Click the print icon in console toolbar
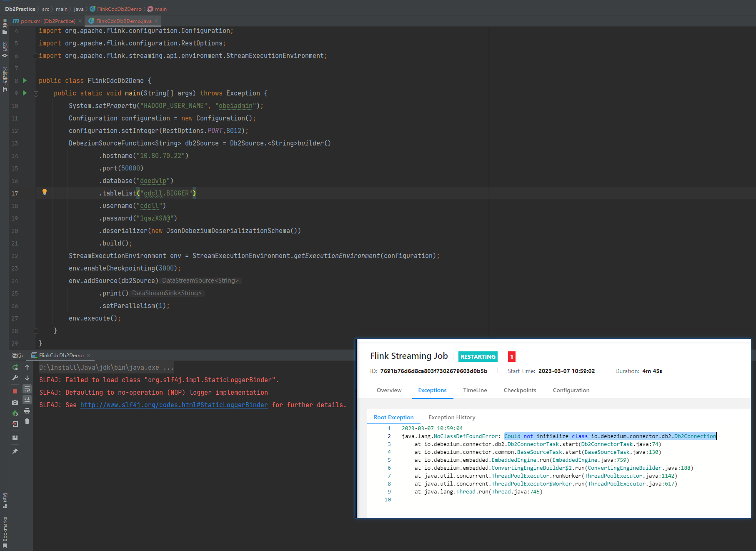The image size is (756, 551). click(27, 411)
